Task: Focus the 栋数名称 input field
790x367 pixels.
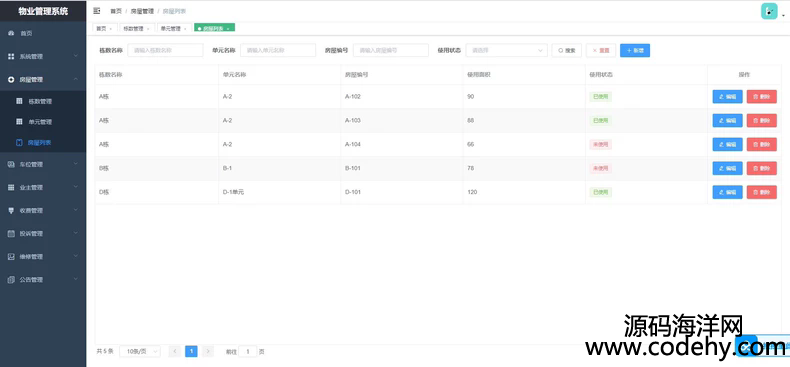Action: click(x=165, y=50)
